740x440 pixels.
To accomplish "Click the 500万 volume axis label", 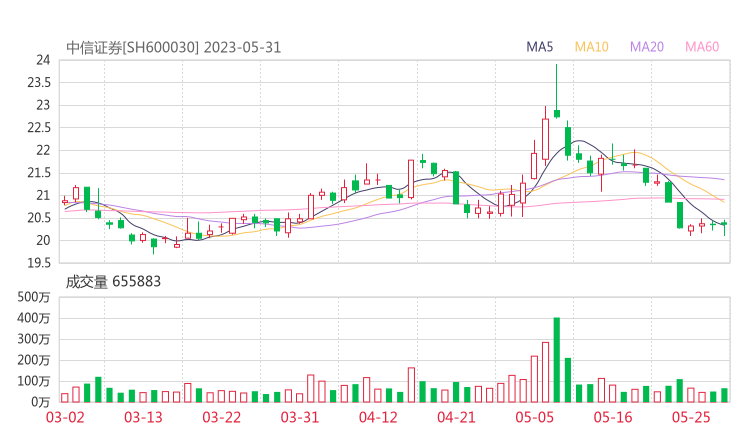I will (34, 297).
